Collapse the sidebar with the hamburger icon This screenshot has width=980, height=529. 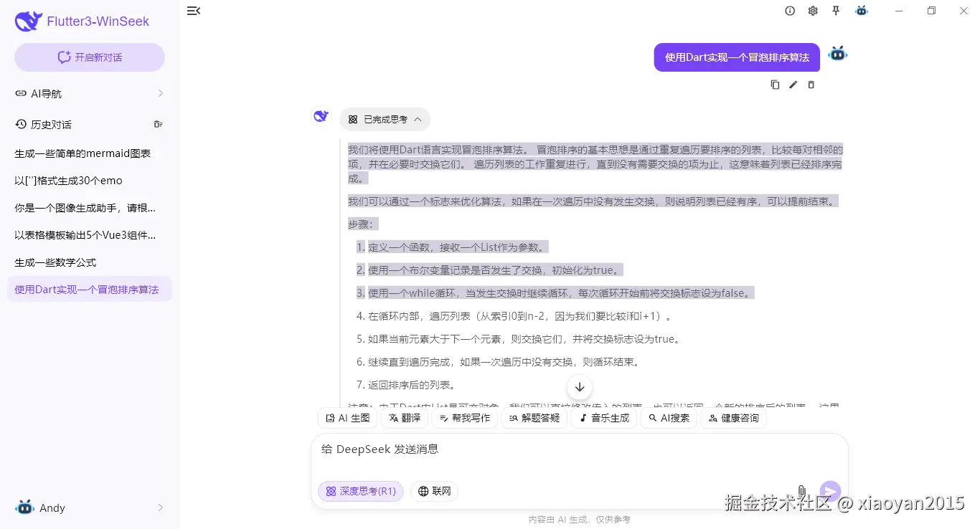193,11
